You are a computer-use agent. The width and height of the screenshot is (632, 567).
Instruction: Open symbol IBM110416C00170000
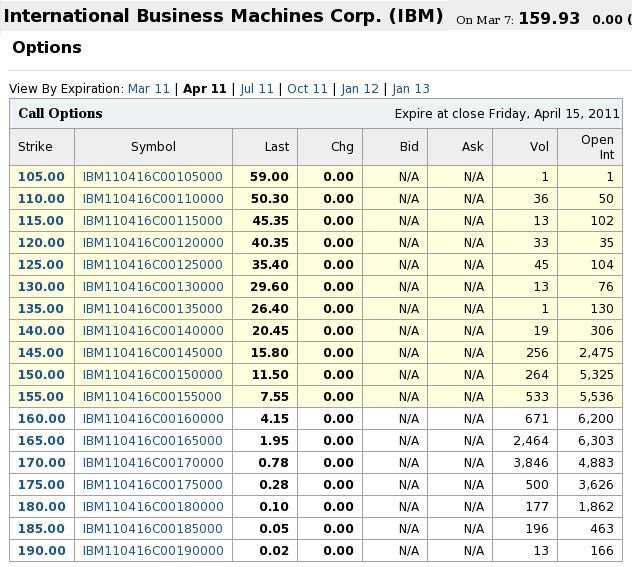pyautogui.click(x=153, y=462)
